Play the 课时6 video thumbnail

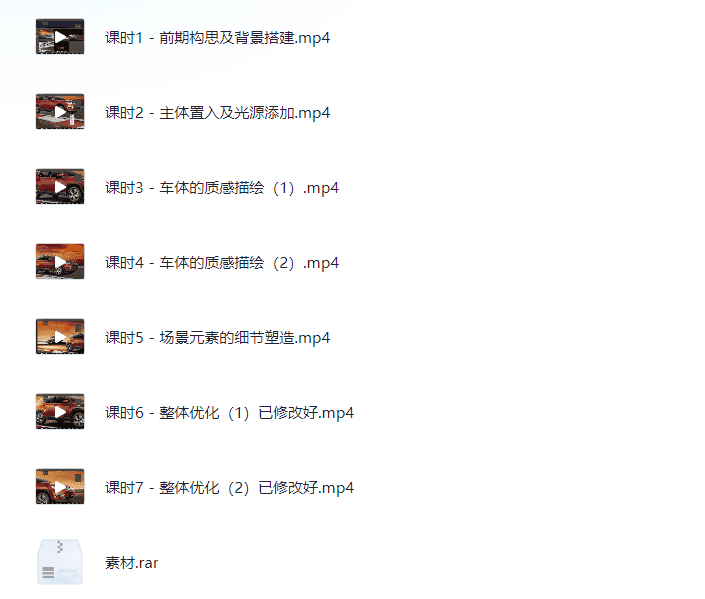[60, 411]
